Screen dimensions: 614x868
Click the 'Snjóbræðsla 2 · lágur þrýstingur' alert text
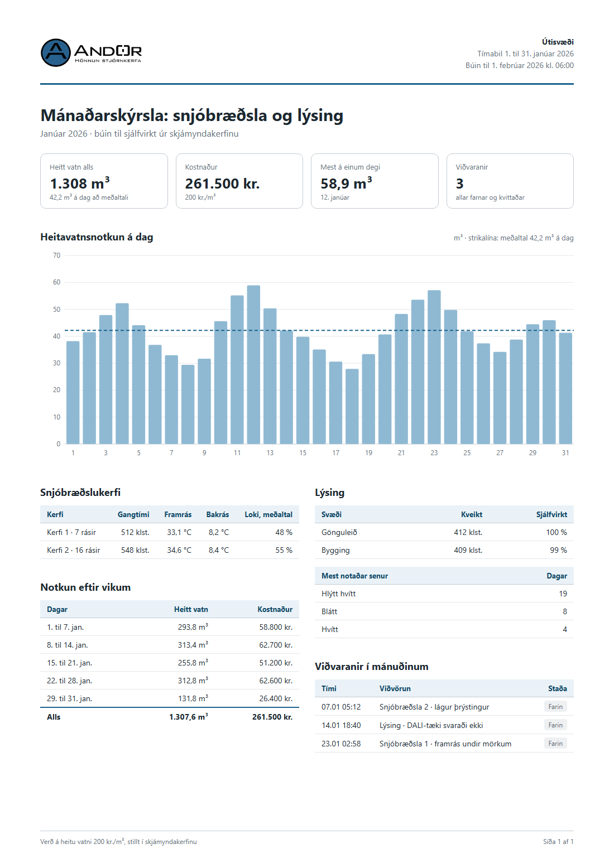pyautogui.click(x=434, y=707)
